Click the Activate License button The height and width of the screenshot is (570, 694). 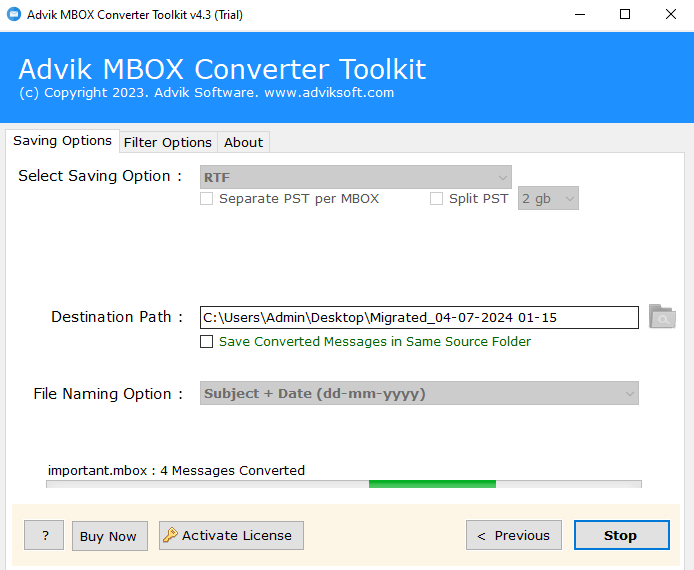(231, 535)
